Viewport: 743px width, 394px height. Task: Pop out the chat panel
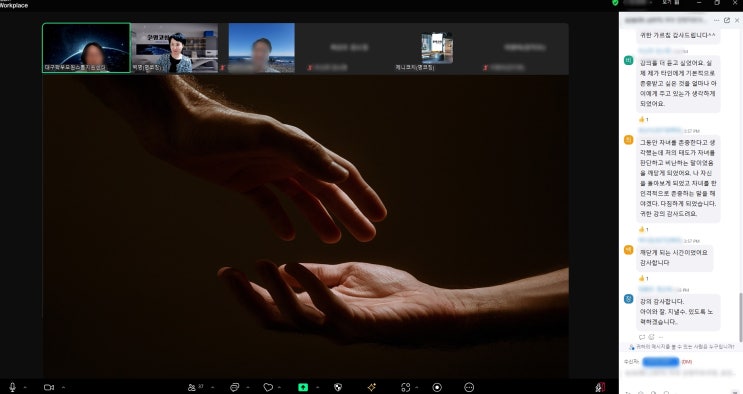(727, 20)
